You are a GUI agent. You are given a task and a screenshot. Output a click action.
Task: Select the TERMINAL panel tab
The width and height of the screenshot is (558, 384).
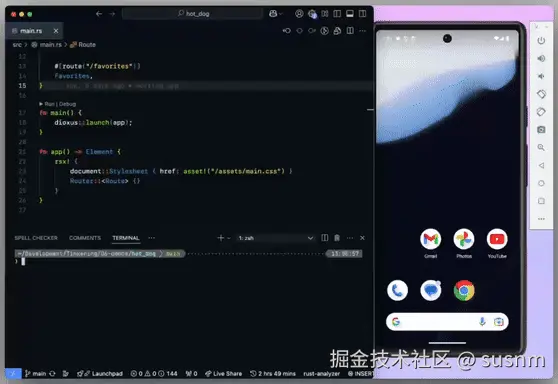[x=126, y=238]
